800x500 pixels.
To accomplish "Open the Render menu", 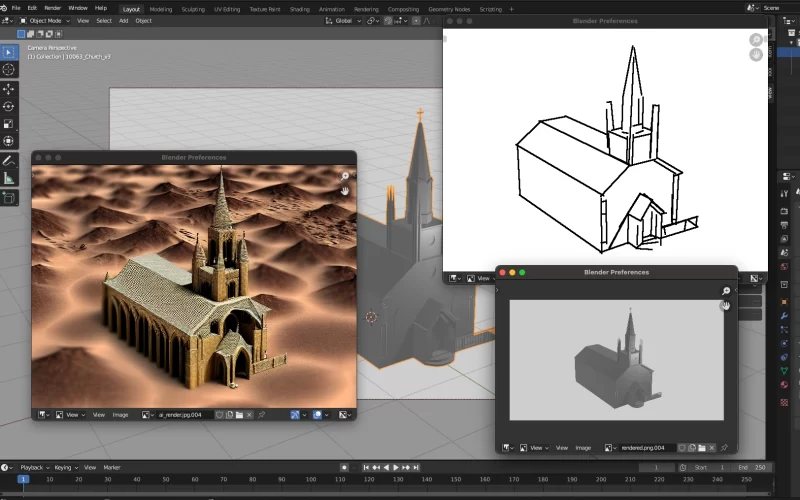I will (53, 8).
